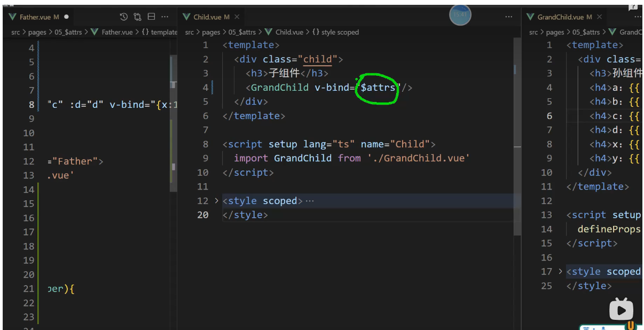Click 'v-bind' attribute on Child.vue line 4
The width and height of the screenshot is (644, 330).
click(332, 88)
